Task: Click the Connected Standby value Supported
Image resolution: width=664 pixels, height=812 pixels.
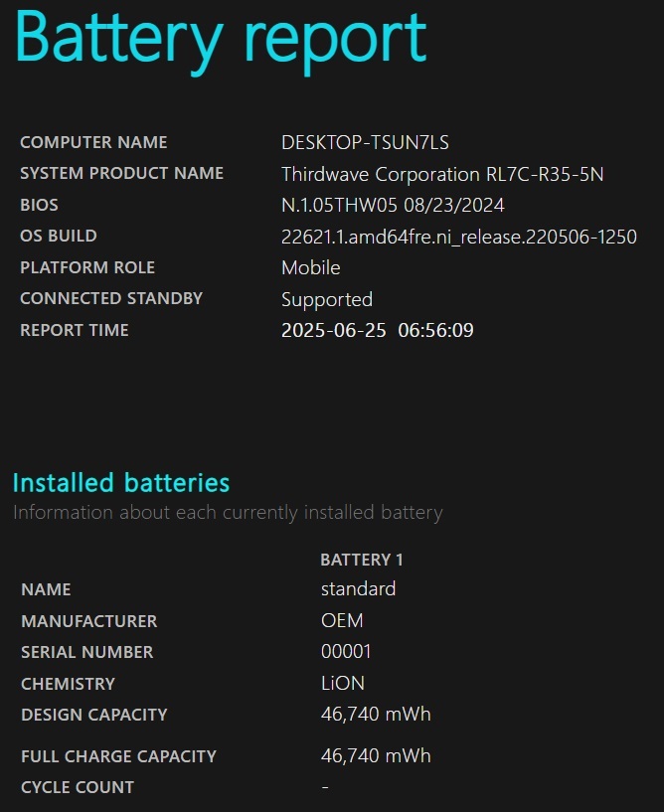Action: pos(326,299)
